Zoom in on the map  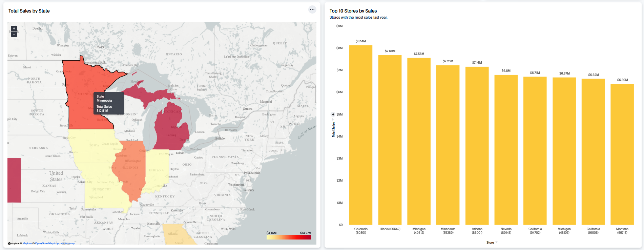point(14,28)
